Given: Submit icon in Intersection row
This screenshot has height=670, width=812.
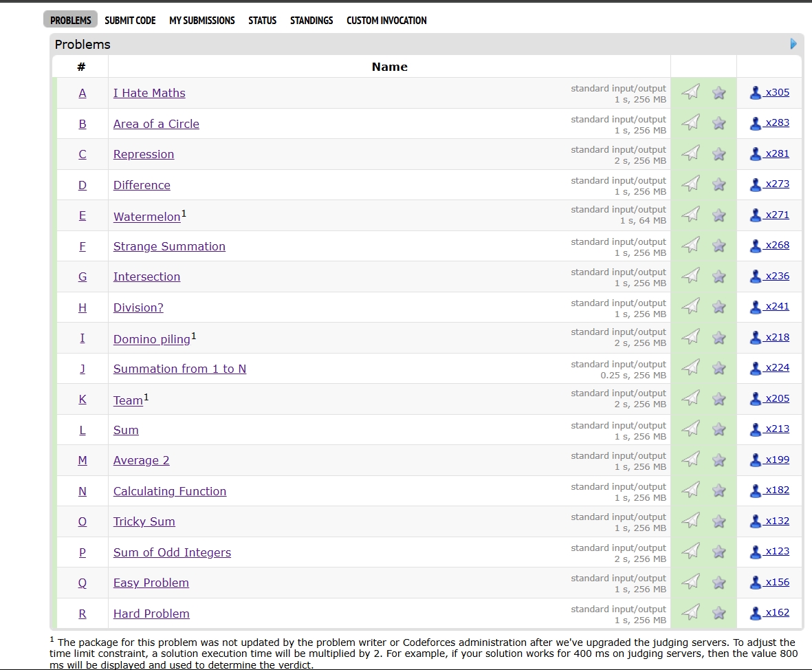Looking at the screenshot, I should coord(690,276).
